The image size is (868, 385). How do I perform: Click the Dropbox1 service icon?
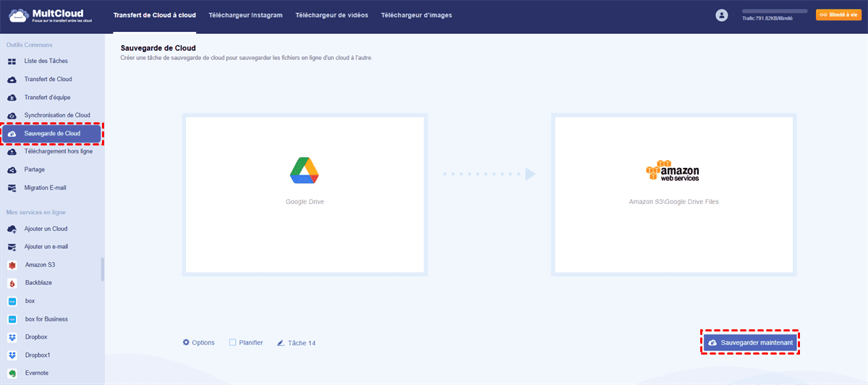click(x=12, y=355)
